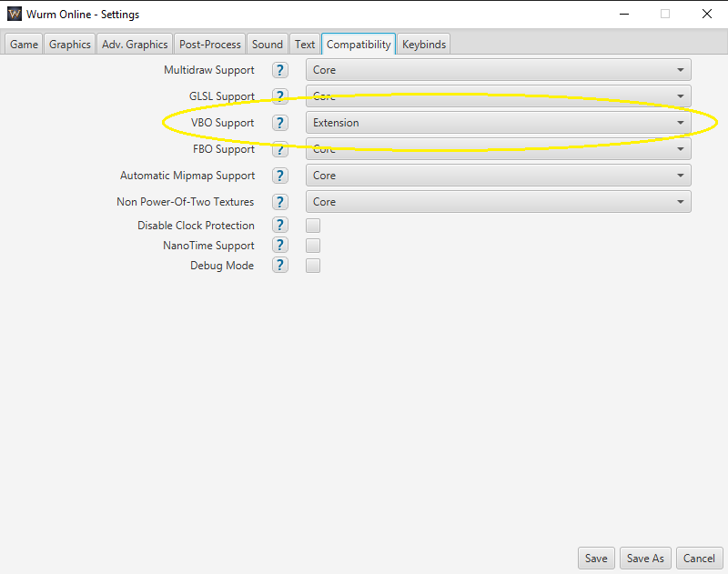Click the Save As button
The image size is (728, 574).
(x=645, y=558)
